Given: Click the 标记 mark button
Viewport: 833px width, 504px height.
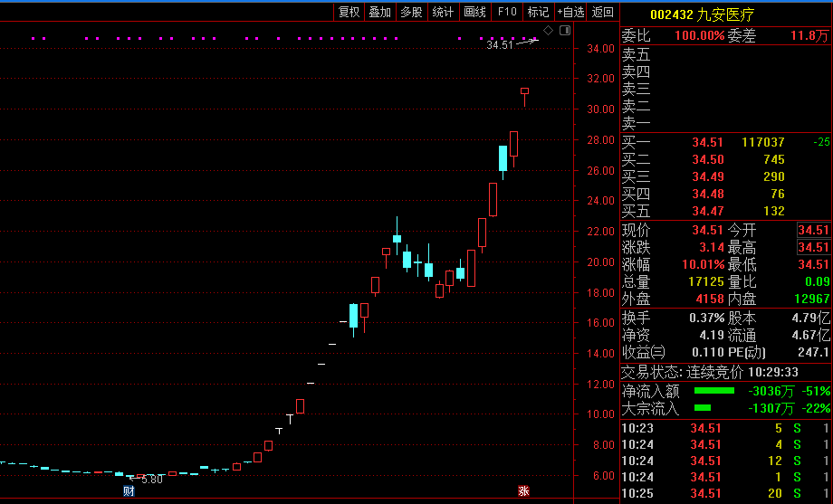Looking at the screenshot, I should tap(538, 12).
